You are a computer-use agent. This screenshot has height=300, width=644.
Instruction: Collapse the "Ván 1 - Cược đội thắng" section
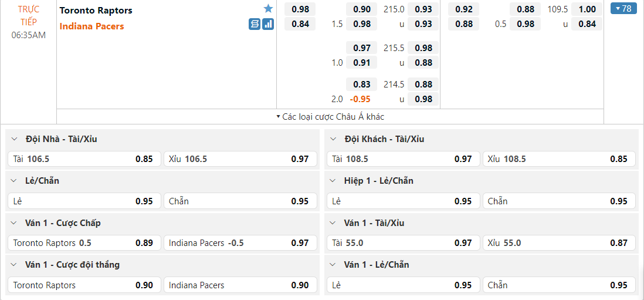click(x=15, y=265)
